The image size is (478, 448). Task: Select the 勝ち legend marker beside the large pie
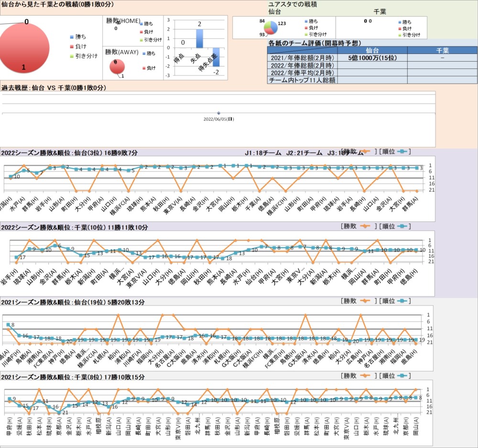[x=72, y=36]
